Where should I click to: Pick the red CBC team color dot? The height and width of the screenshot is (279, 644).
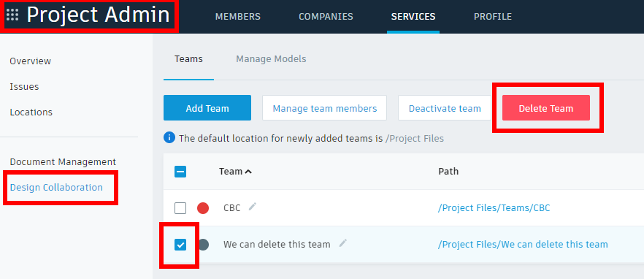pos(203,208)
